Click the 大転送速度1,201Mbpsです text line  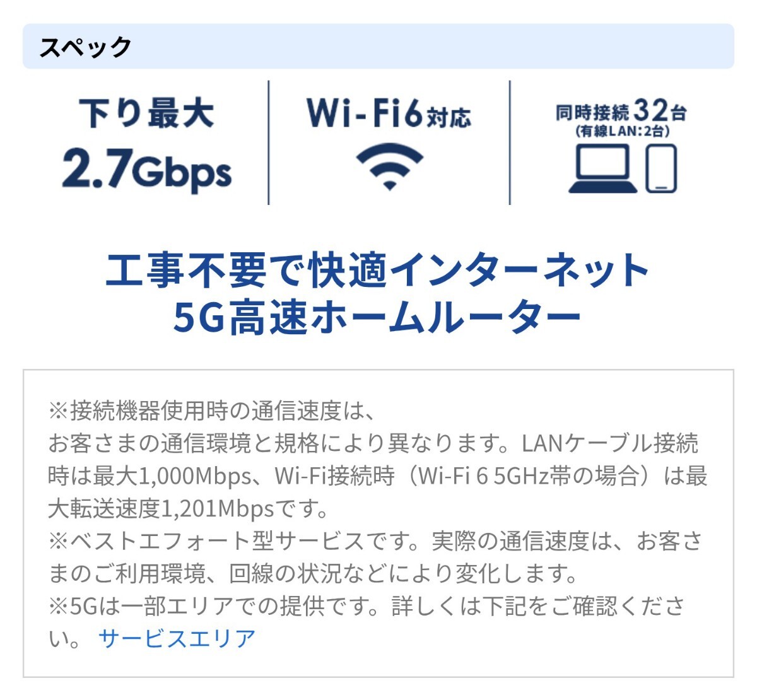[x=188, y=508]
